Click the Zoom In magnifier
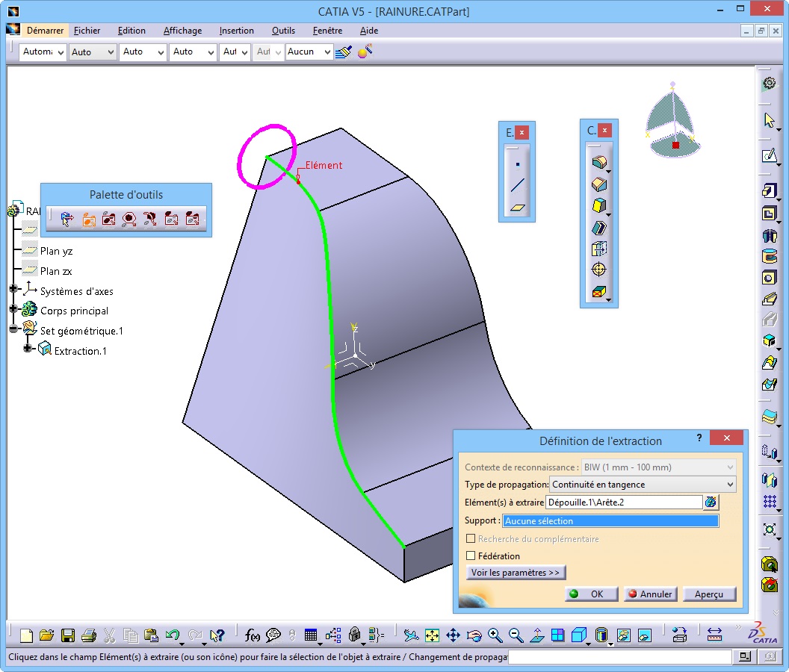The width and height of the screenshot is (789, 672). point(495,635)
